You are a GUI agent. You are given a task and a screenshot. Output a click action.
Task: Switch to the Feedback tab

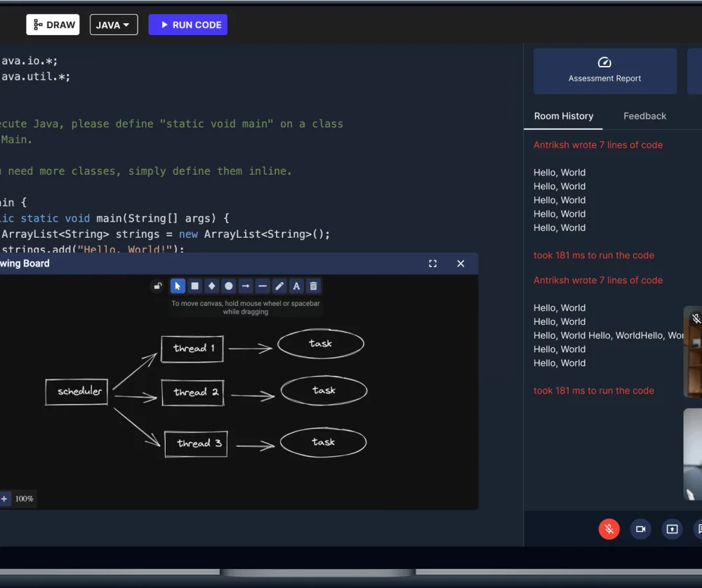pos(644,116)
